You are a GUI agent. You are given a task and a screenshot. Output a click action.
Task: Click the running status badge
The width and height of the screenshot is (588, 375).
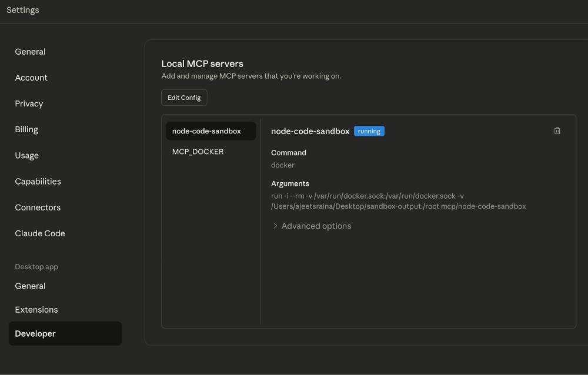coord(369,130)
